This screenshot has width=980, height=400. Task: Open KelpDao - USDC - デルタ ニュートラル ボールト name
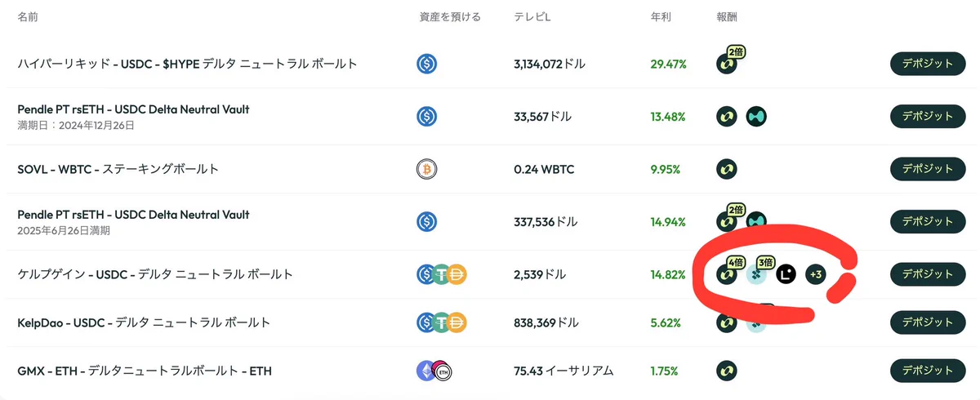(x=144, y=322)
